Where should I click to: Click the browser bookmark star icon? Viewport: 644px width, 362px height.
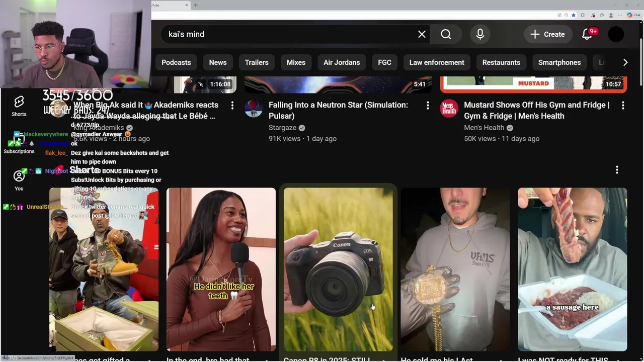click(x=573, y=15)
